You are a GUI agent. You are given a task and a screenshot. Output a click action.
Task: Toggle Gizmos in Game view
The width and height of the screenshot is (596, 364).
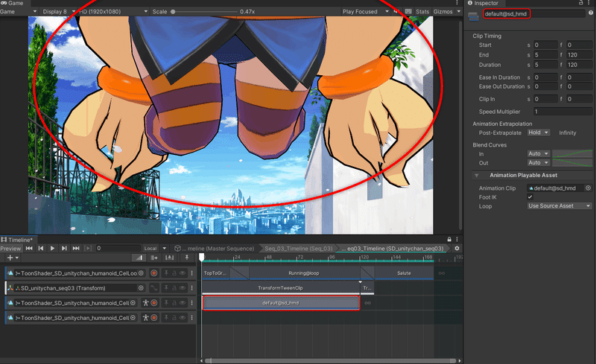[x=443, y=11]
